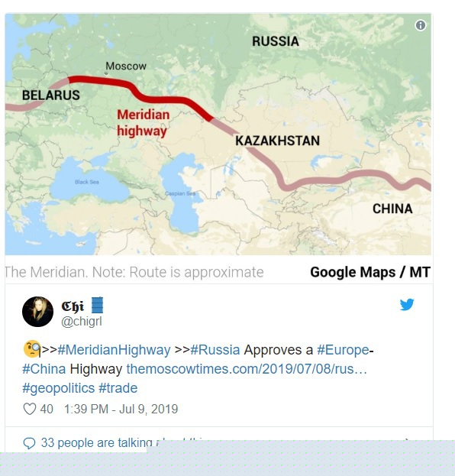Click the @chigrl handle
This screenshot has width=455, height=476.
[x=82, y=321]
